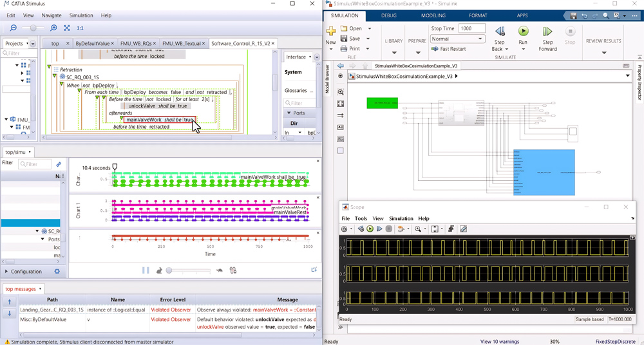Click the down arrow in top messages panel

pyautogui.click(x=10, y=314)
